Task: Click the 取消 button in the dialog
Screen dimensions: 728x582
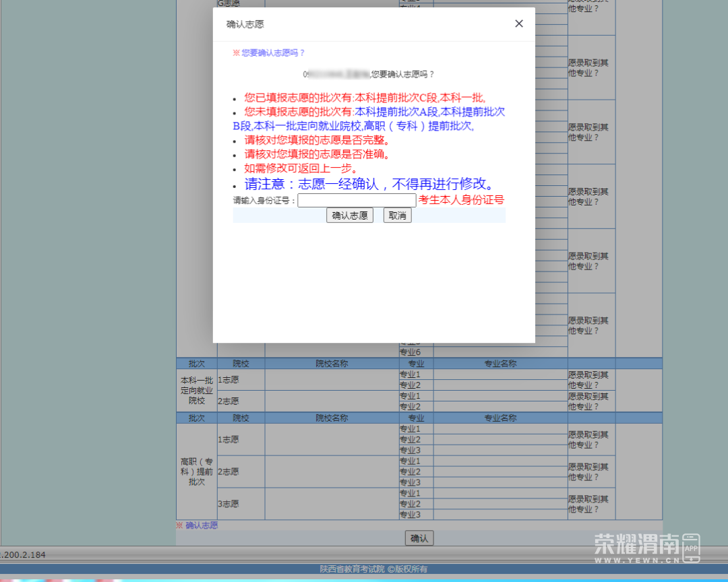Action: tap(398, 216)
